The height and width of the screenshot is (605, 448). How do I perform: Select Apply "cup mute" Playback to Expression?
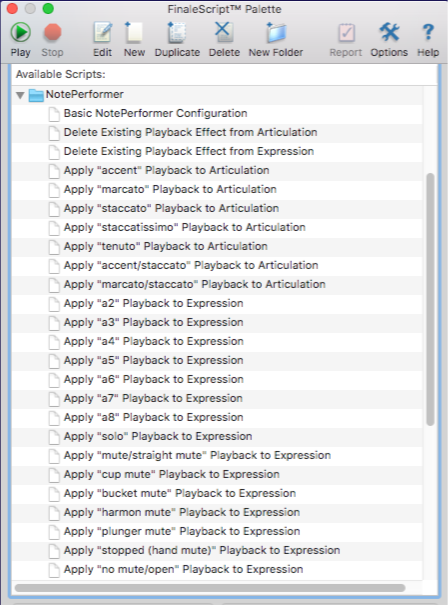(x=172, y=474)
